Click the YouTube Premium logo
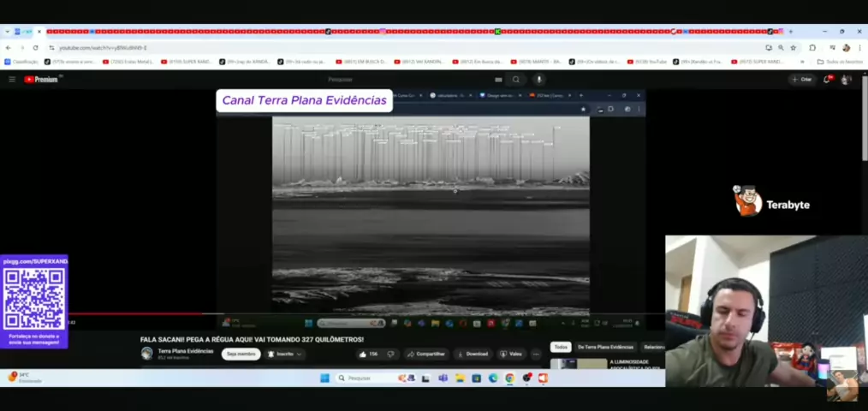 tap(41, 80)
